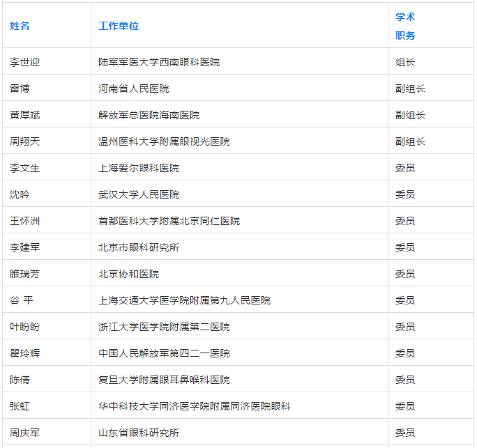
Task: Select the name 张虹
Action: click(x=20, y=405)
